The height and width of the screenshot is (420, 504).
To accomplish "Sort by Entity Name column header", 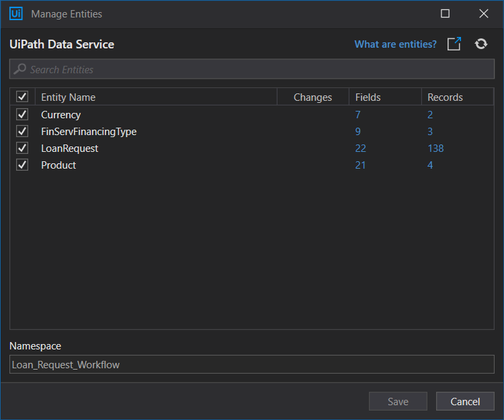I will [x=156, y=97].
